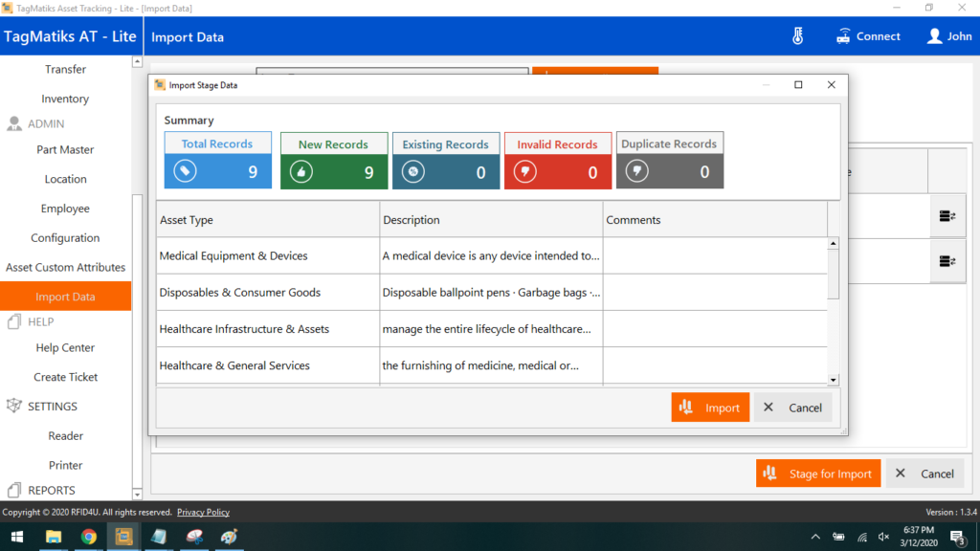
Task: Cancel the Import Stage Data dialog
Action: [792, 408]
